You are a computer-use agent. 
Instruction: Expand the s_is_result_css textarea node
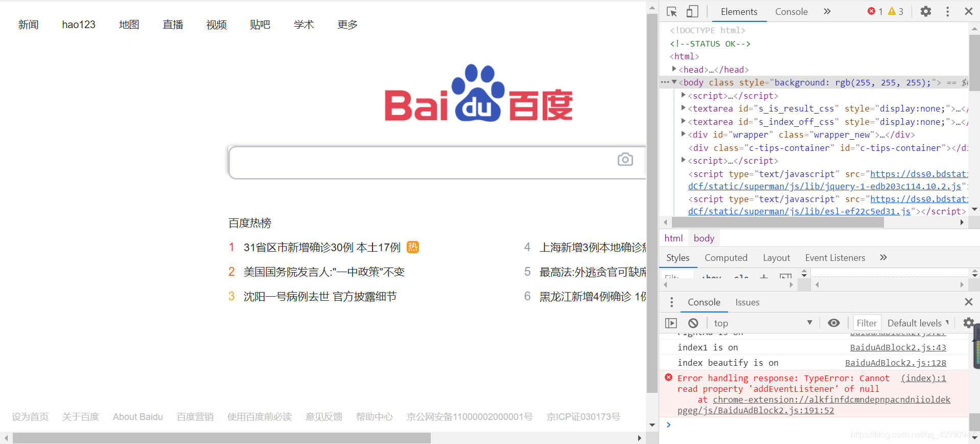[683, 107]
